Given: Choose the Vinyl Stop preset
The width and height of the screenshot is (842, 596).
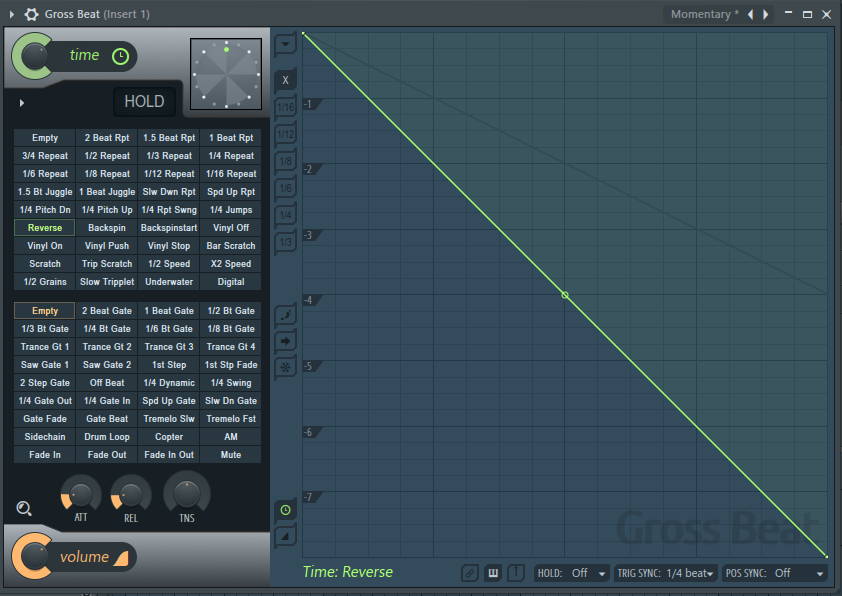Looking at the screenshot, I should 169,246.
